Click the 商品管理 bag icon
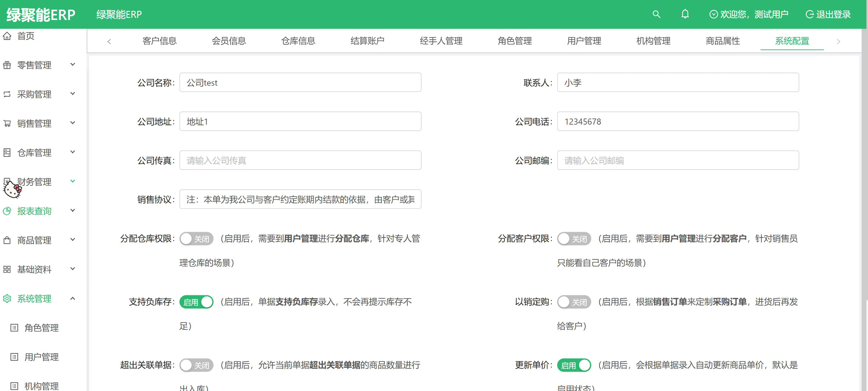Image resolution: width=868 pixels, height=391 pixels. [7, 240]
